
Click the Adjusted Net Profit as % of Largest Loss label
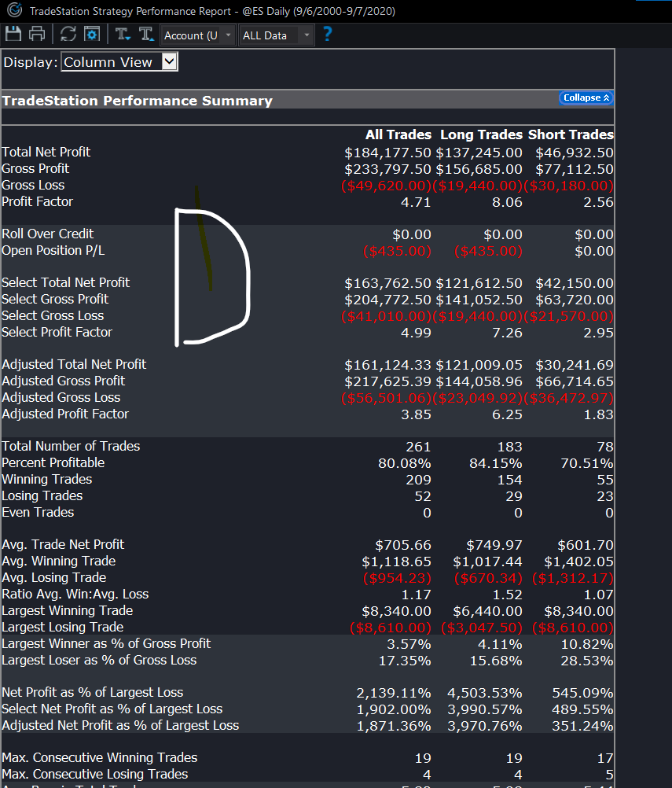pos(120,726)
